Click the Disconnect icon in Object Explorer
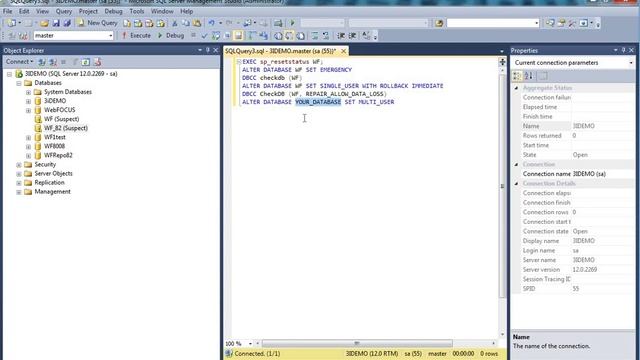The image size is (640, 360). 53,62
